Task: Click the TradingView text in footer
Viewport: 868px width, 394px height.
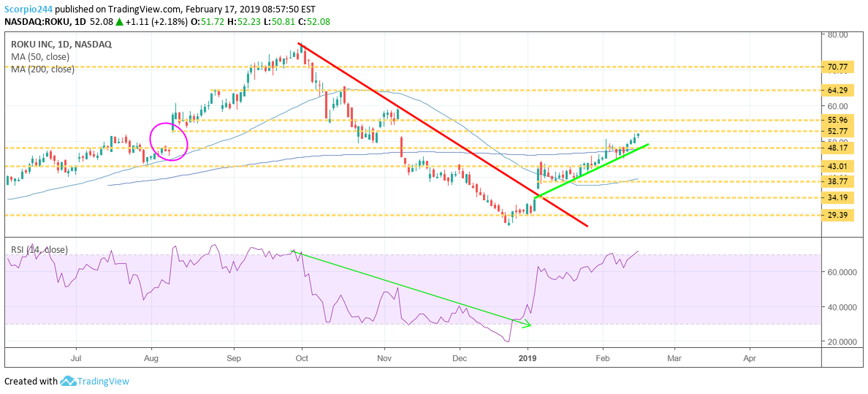Action: click(104, 381)
